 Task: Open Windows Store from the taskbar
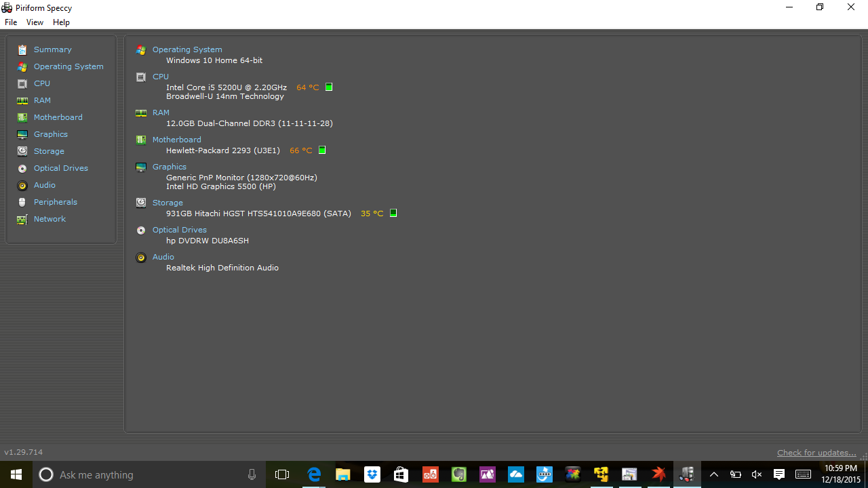point(401,474)
